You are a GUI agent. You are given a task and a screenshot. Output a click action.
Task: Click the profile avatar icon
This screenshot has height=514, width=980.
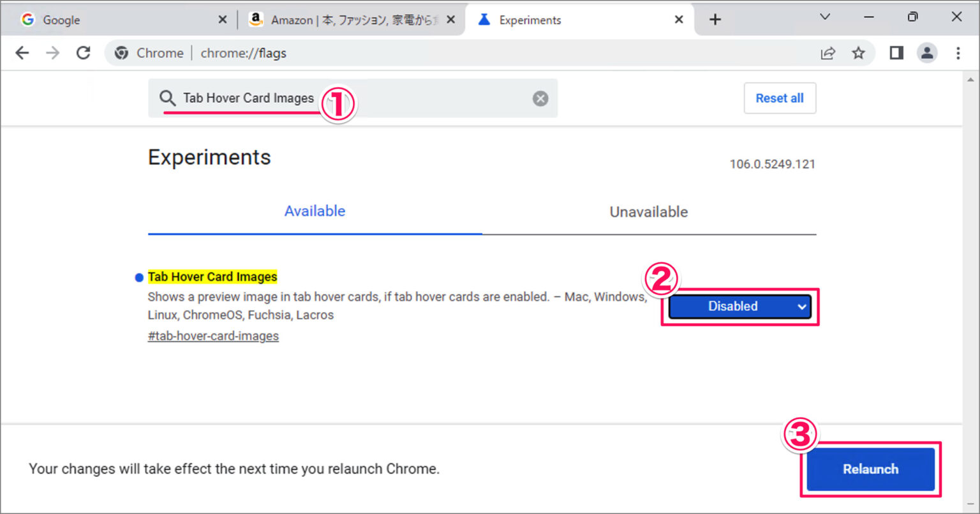927,53
